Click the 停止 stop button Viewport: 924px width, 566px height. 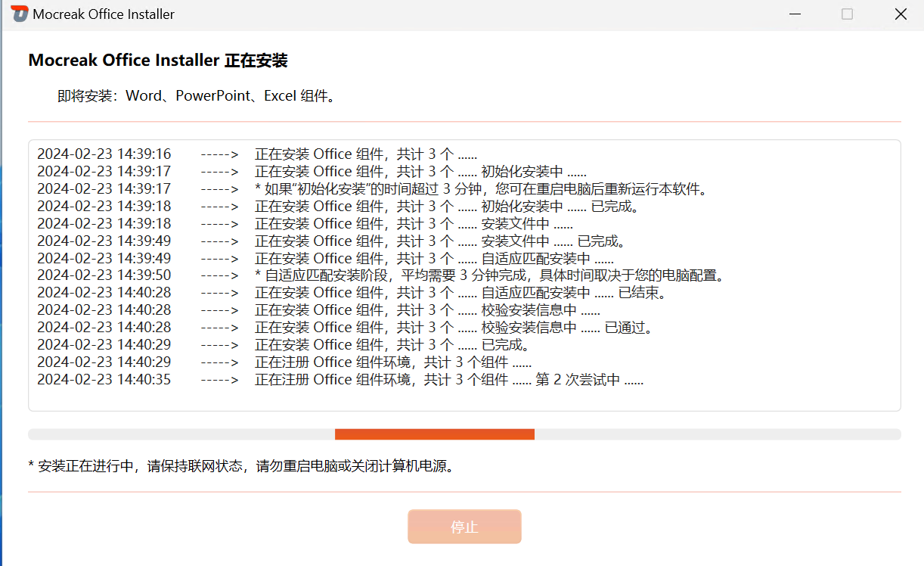(464, 527)
